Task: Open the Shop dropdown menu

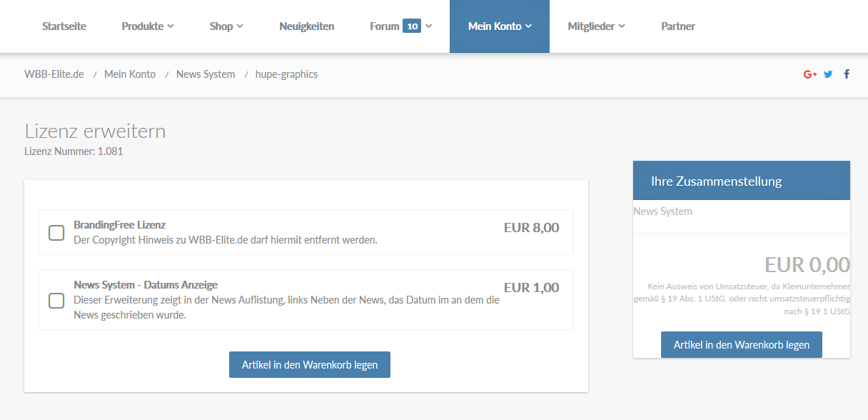Action: [x=226, y=26]
